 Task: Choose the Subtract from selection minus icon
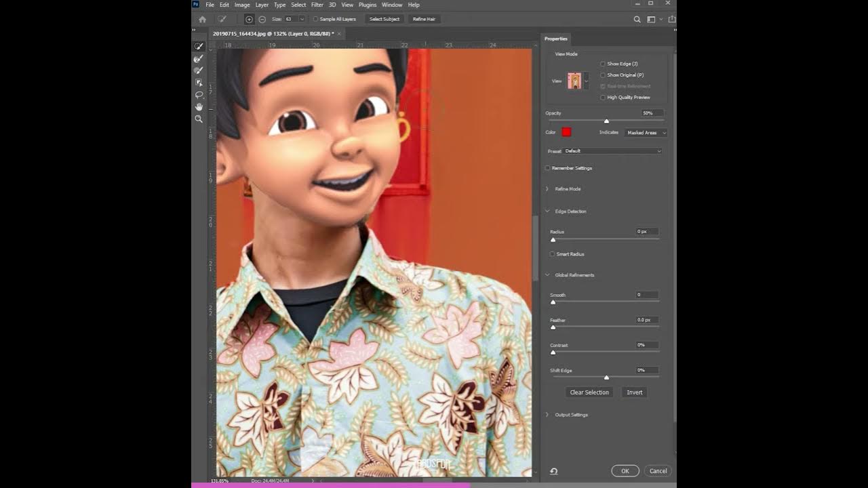click(262, 20)
